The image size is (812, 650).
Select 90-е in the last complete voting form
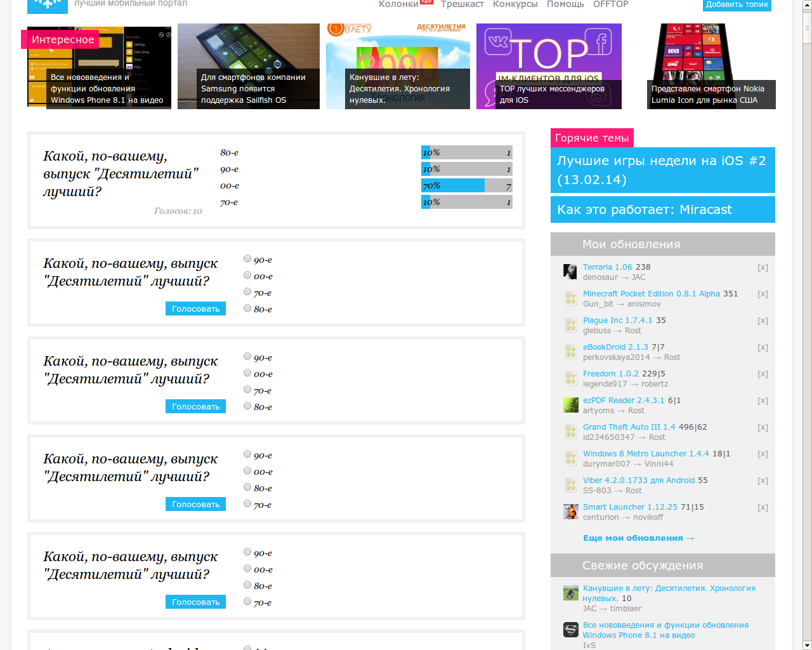tap(247, 552)
